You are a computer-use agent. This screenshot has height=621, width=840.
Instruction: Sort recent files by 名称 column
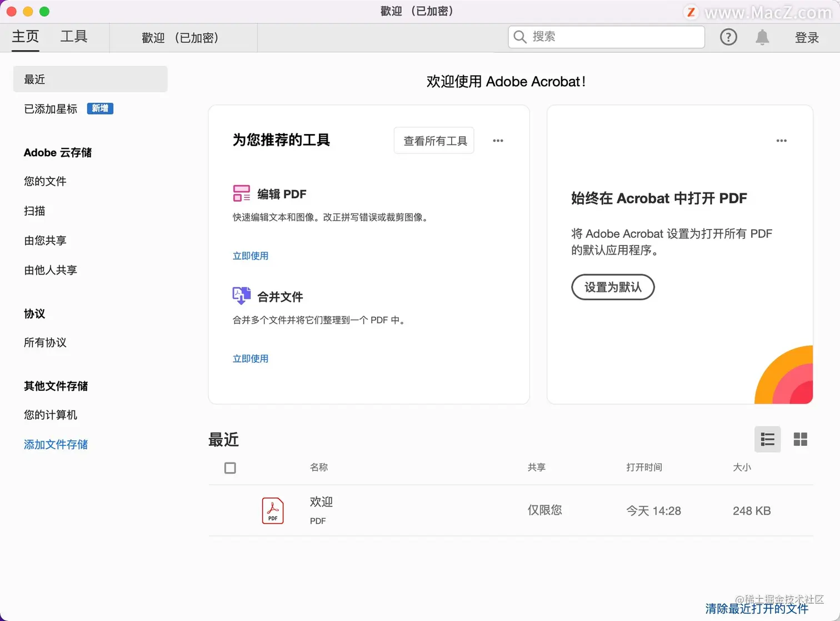[x=319, y=467]
